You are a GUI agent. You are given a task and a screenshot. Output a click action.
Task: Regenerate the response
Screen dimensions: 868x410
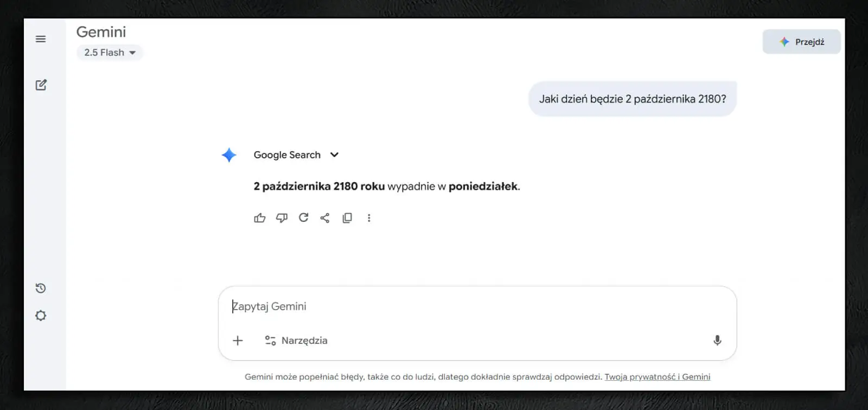pos(303,218)
